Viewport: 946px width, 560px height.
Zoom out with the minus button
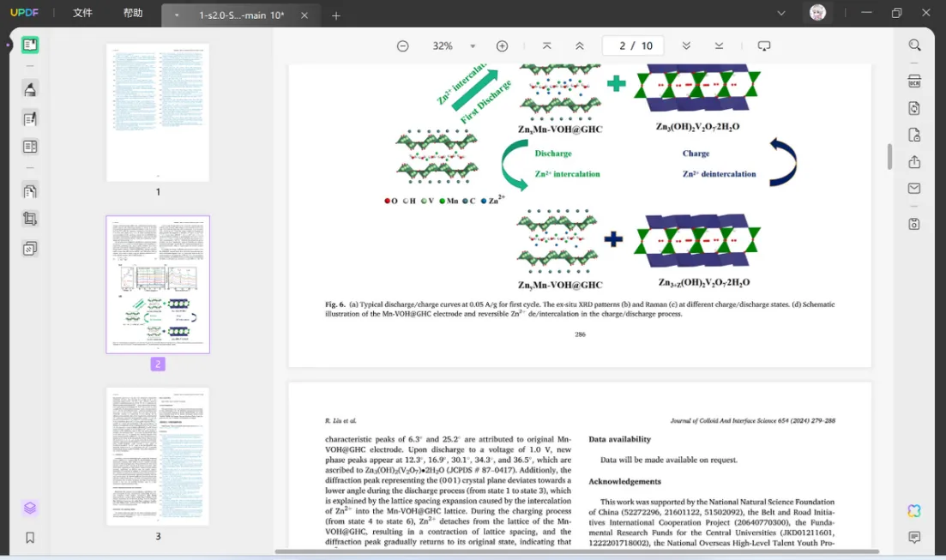403,45
